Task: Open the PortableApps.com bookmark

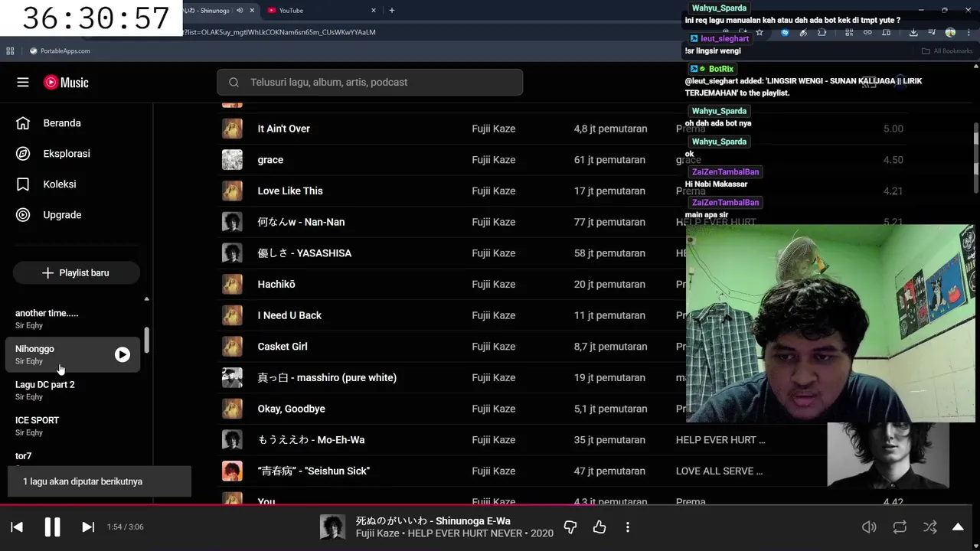Action: (60, 51)
